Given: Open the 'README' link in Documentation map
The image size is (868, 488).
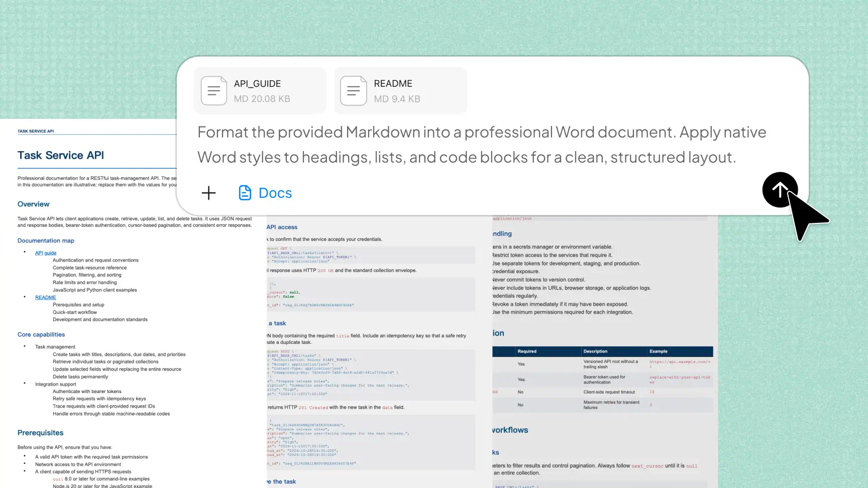Looking at the screenshot, I should 46,298.
